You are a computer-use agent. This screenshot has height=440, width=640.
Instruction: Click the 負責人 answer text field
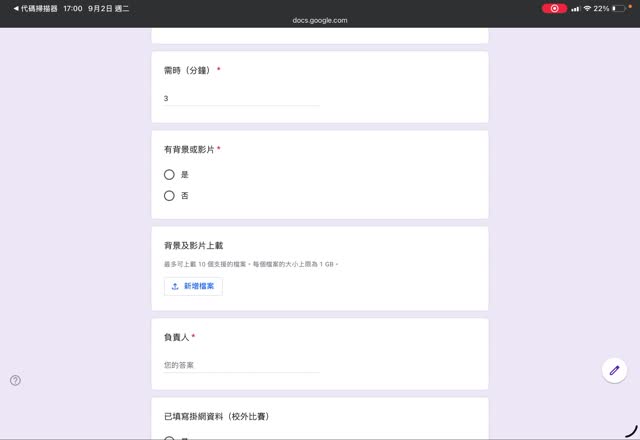[x=241, y=365]
